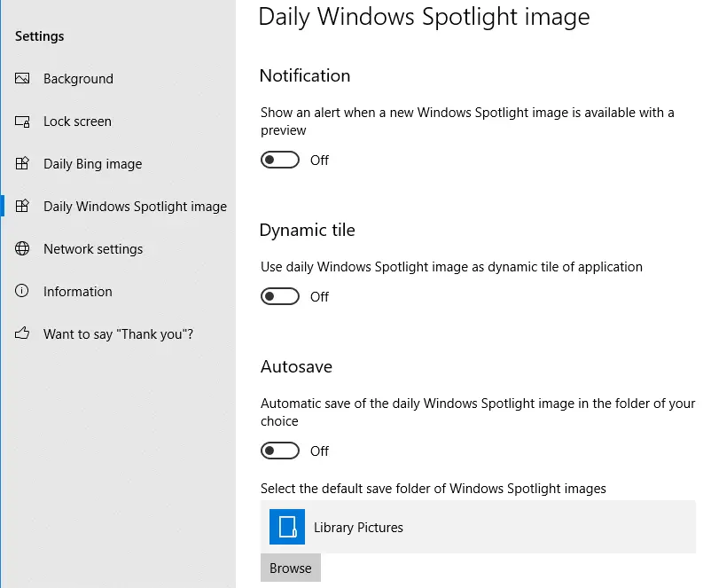Image resolution: width=703 pixels, height=588 pixels.
Task: Turn on the Notification alert toggle
Action: [x=280, y=160]
